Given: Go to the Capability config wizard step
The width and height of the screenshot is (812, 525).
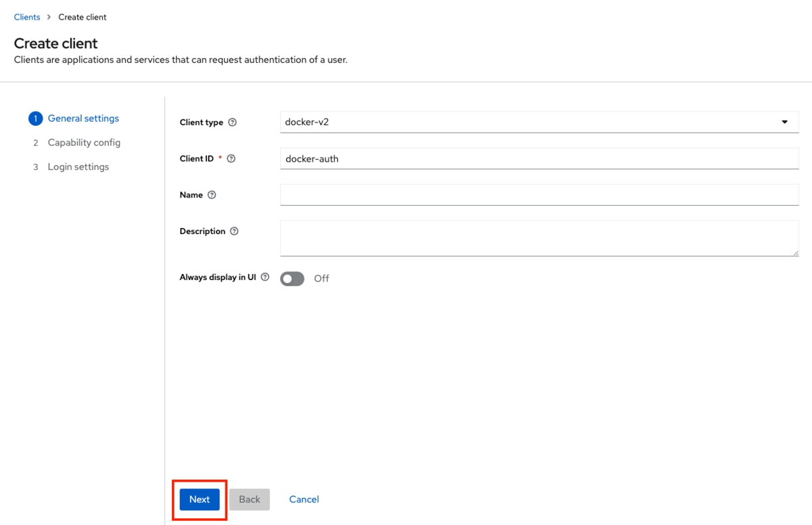Looking at the screenshot, I should (x=84, y=142).
